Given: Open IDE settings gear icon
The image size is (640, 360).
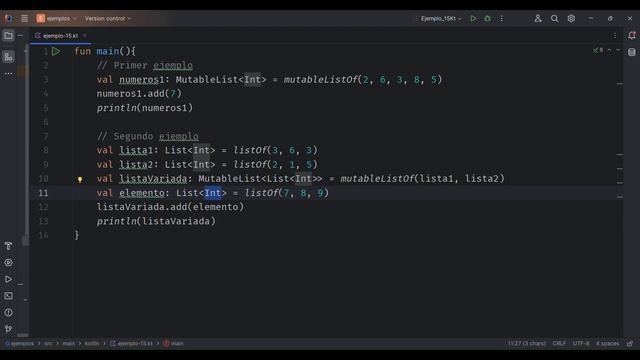Looking at the screenshot, I should point(571,18).
